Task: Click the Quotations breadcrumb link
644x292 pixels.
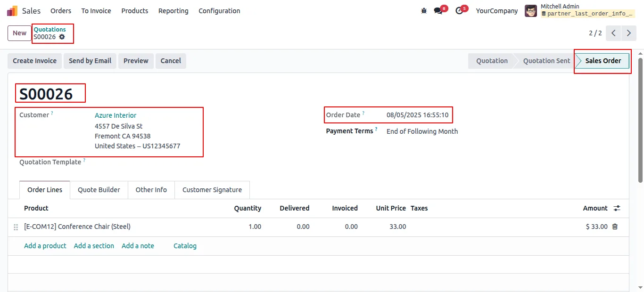Action: pos(50,29)
